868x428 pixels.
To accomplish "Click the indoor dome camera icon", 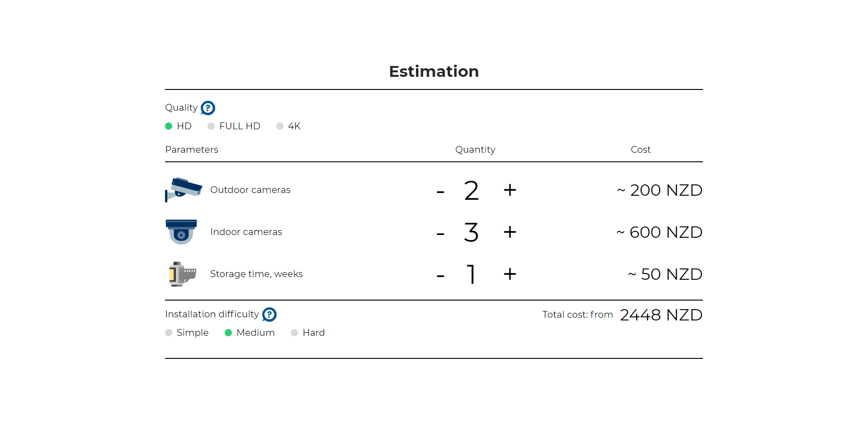I will (x=181, y=232).
